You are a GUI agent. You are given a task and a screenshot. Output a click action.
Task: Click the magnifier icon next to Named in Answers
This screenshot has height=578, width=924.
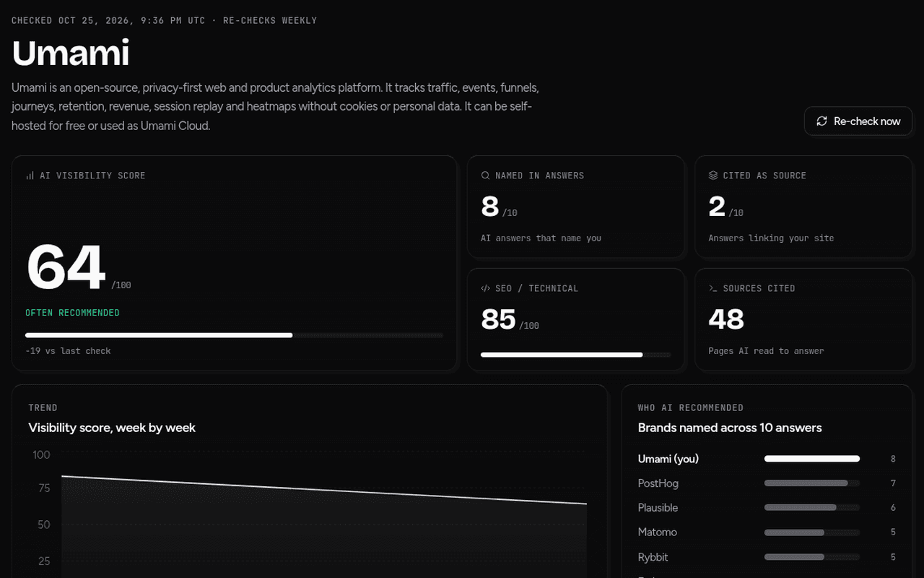pyautogui.click(x=485, y=176)
